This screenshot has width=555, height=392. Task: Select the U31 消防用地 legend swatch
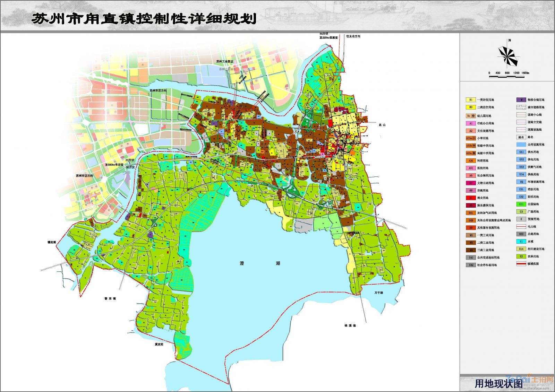click(x=521, y=190)
